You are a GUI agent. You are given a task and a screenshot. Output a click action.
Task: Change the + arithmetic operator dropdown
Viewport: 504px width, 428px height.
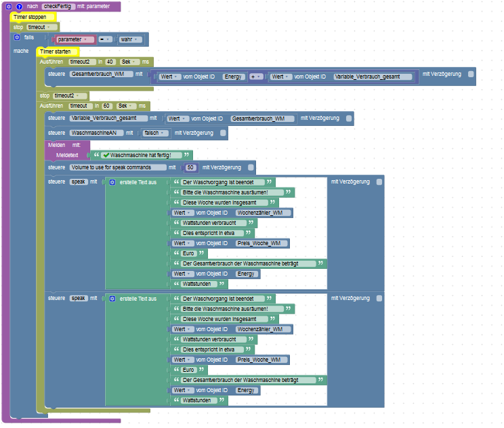(256, 77)
